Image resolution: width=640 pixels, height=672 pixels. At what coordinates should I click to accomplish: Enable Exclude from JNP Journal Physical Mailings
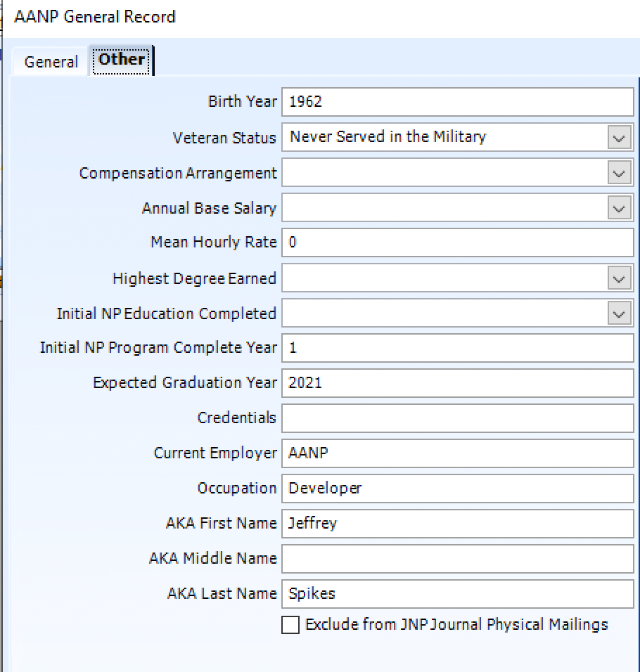point(289,625)
